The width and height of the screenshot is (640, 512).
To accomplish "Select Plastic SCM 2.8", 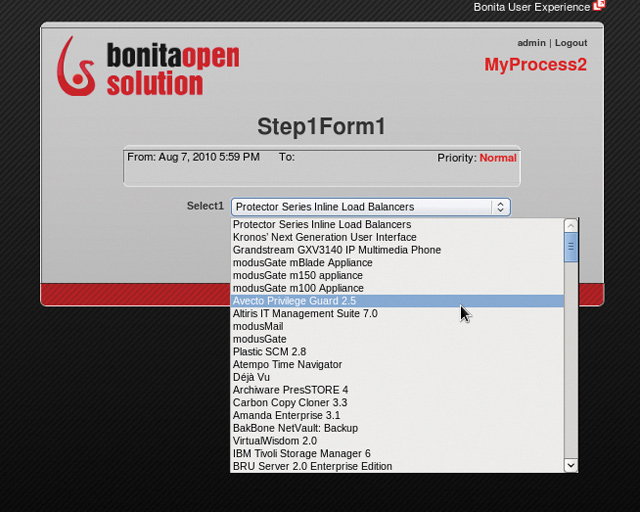I will pyautogui.click(x=397, y=352).
